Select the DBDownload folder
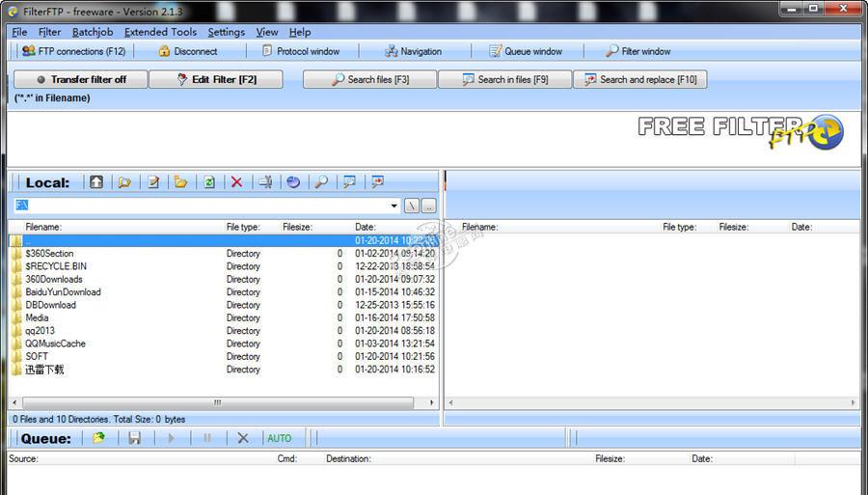Image resolution: width=868 pixels, height=495 pixels. pos(50,305)
